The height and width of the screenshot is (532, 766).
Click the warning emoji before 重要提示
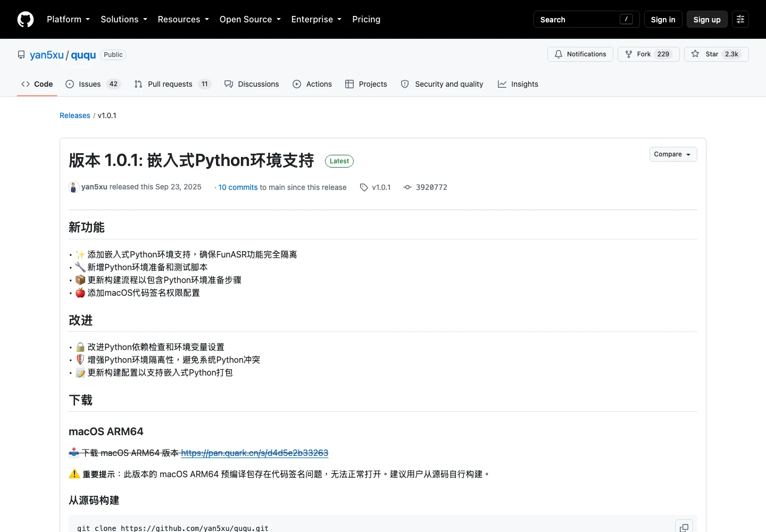[74, 473]
